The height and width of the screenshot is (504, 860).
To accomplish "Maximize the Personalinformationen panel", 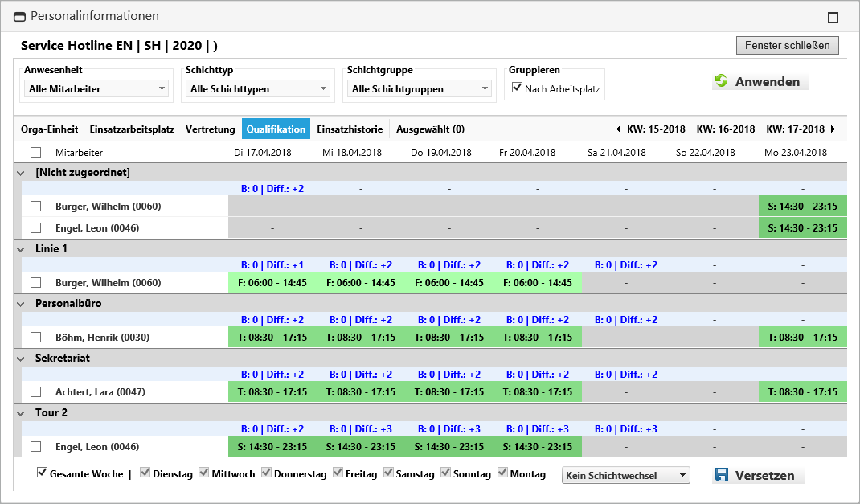I will pyautogui.click(x=833, y=17).
